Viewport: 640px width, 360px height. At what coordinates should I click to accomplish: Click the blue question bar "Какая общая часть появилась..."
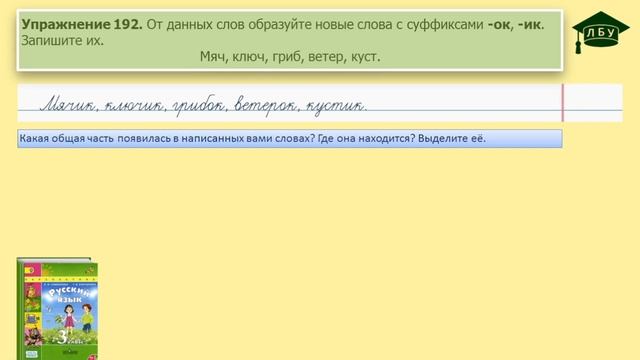[x=290, y=138]
